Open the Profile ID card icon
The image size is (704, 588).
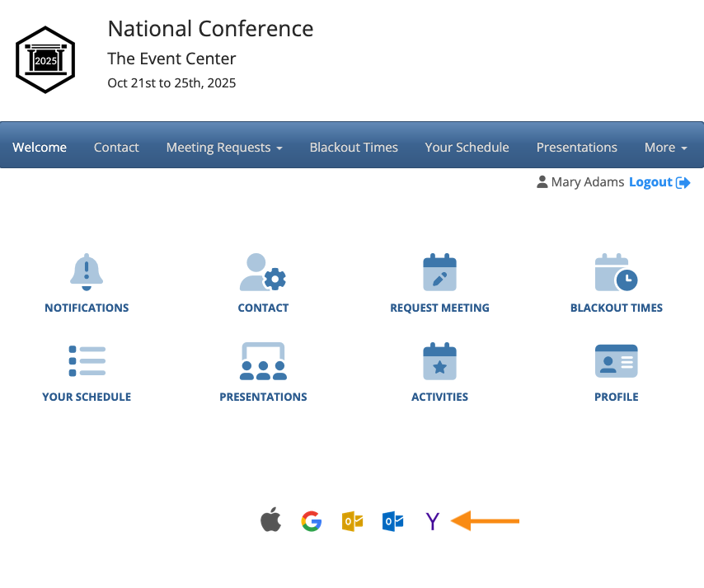[616, 361]
